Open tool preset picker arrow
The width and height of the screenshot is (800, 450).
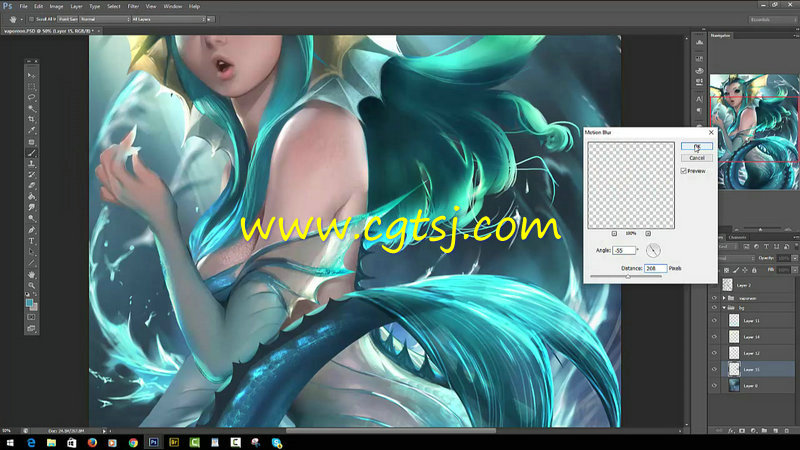pyautogui.click(x=21, y=19)
